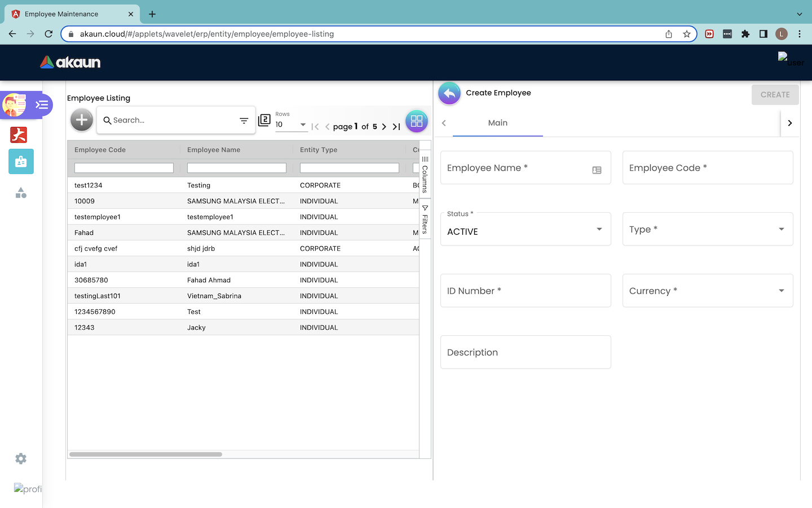This screenshot has height=508, width=812.
Task: Click the contact card icon in Employee Name field
Action: tap(597, 170)
